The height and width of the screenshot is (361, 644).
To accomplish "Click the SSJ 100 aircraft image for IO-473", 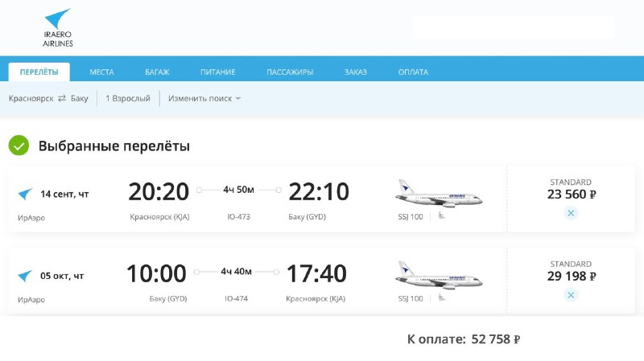I will 439,193.
